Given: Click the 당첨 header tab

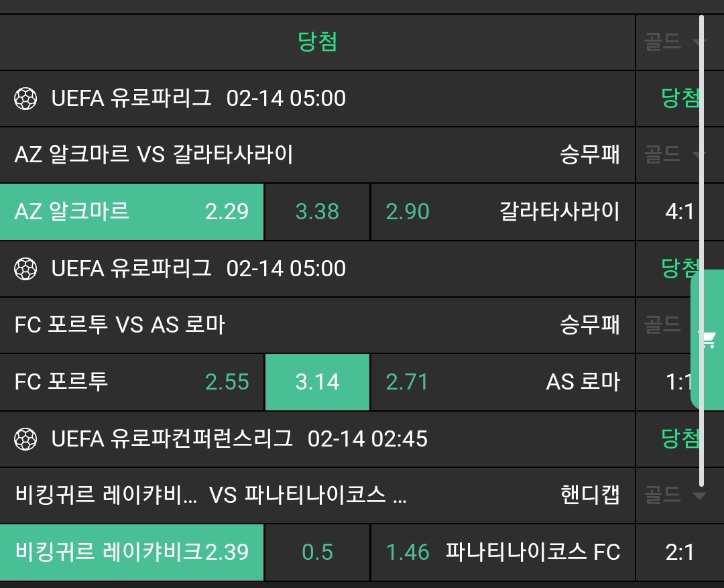Looking at the screenshot, I should click(317, 42).
